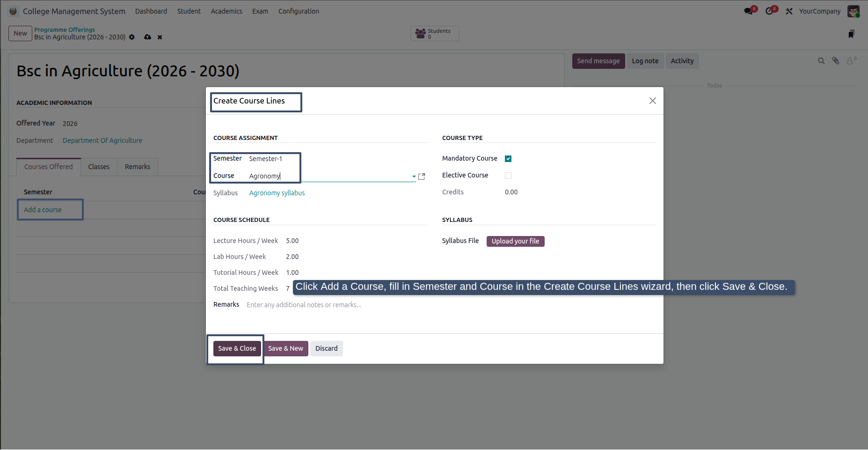Open the Academics menu
Screen dimensions: 868x450
coord(226,11)
